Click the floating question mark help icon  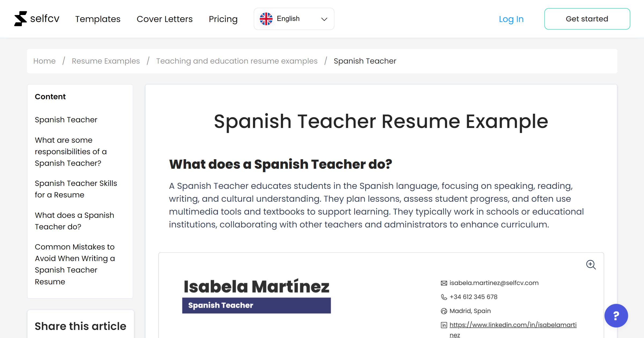pos(616,316)
